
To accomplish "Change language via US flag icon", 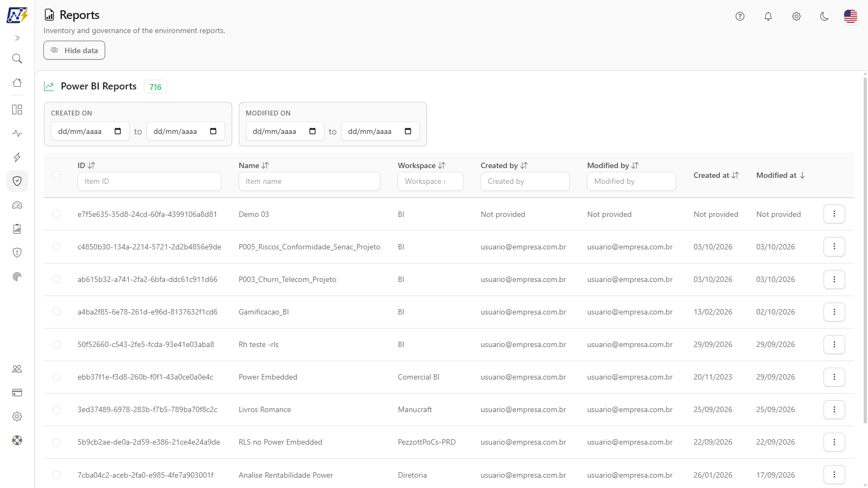I will pyautogui.click(x=851, y=16).
